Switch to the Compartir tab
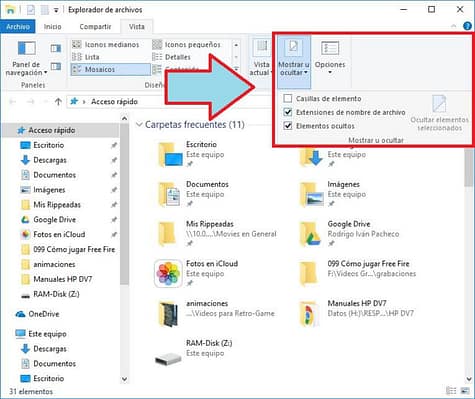The height and width of the screenshot is (399, 475). pos(95,27)
